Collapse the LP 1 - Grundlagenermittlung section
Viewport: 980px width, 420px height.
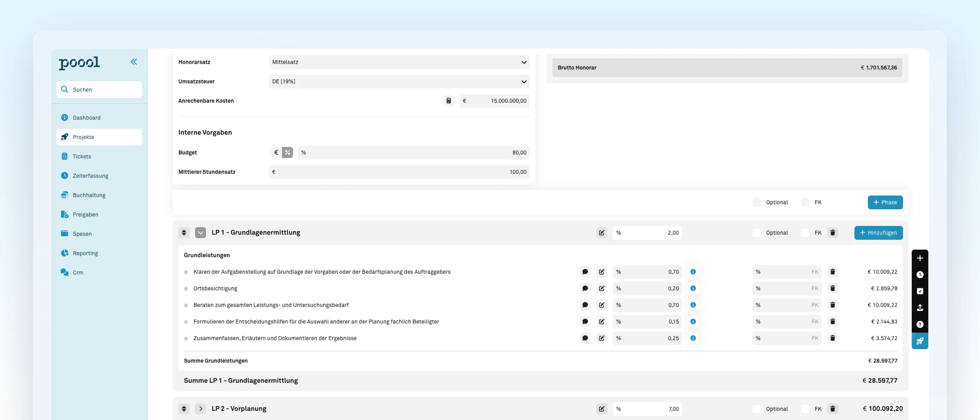click(201, 233)
